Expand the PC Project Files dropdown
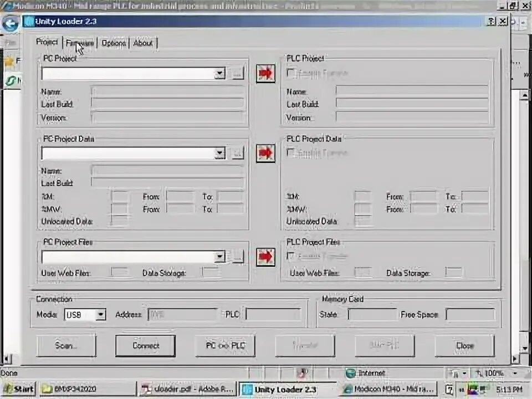This screenshot has height=399, width=532. click(x=219, y=257)
